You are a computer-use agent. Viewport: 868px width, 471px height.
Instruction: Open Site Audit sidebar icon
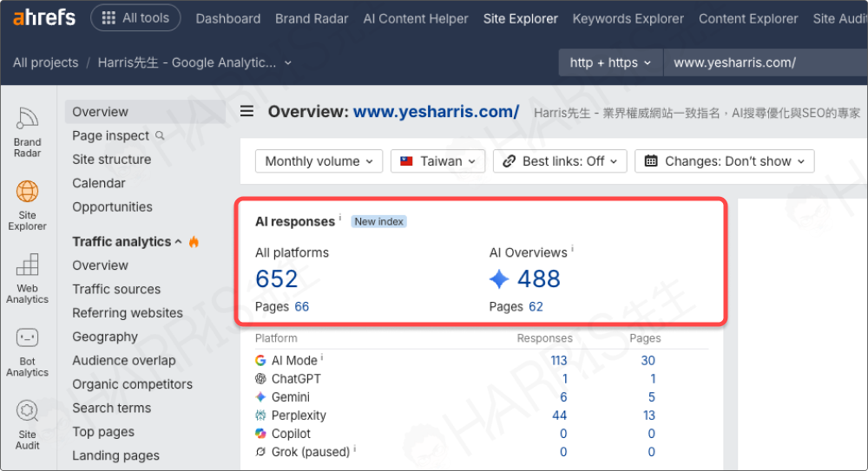27,425
